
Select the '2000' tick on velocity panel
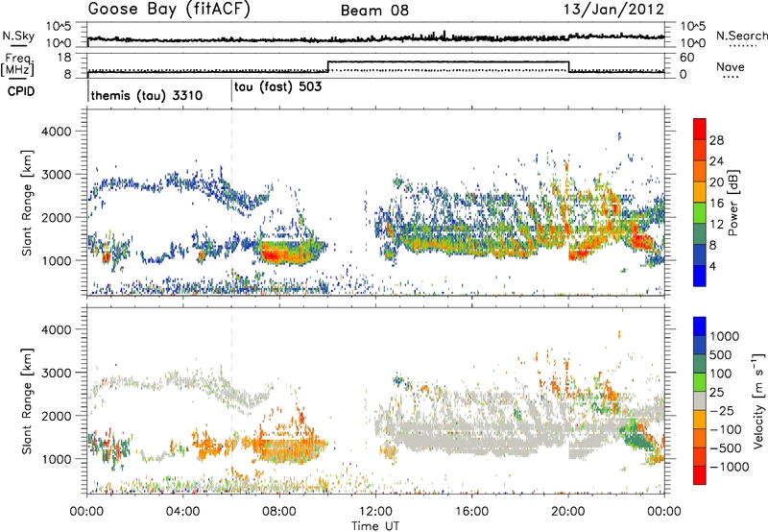56,416
